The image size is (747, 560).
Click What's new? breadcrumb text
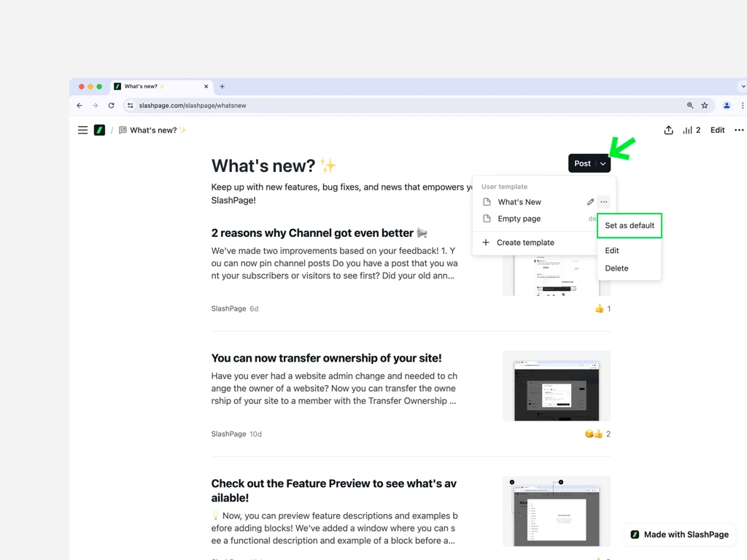tap(153, 130)
